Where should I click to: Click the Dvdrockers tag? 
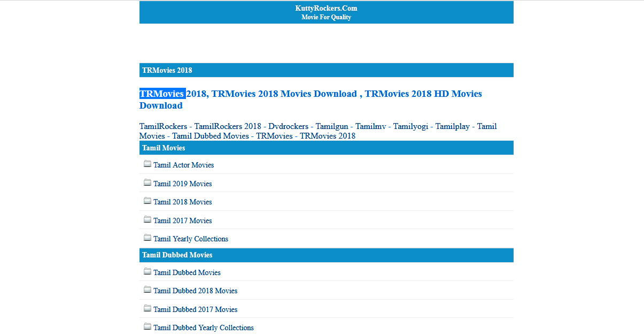point(288,126)
